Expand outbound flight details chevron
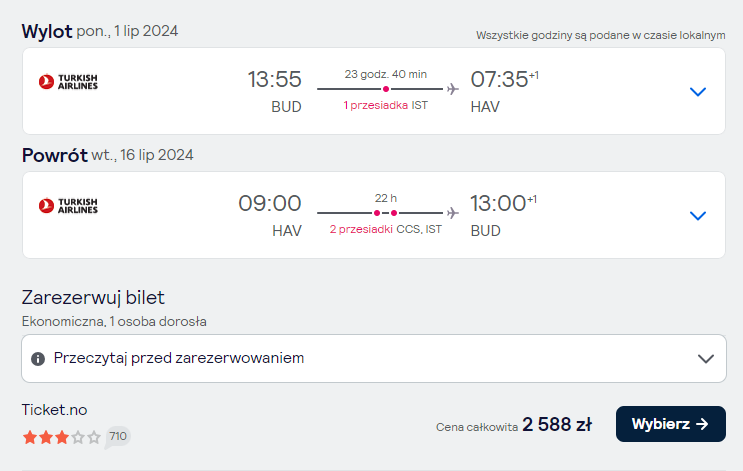The image size is (743, 471). pos(698,91)
